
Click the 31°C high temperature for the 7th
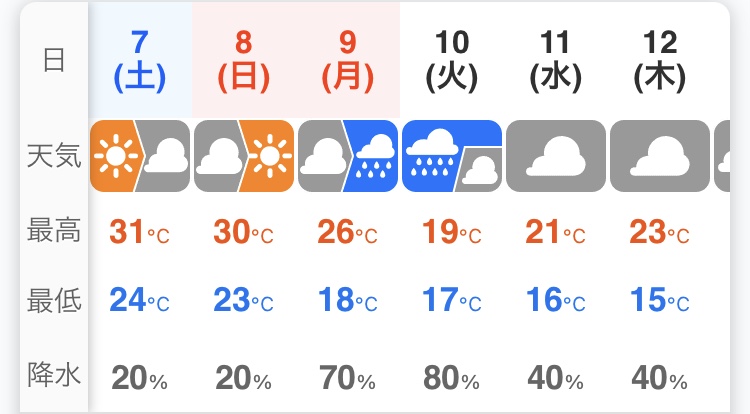click(140, 232)
